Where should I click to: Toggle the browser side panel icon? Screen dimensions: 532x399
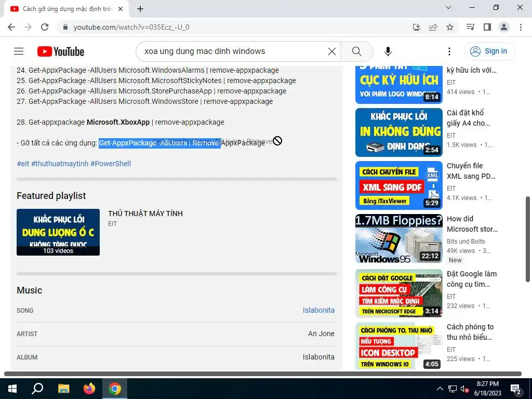(x=487, y=27)
